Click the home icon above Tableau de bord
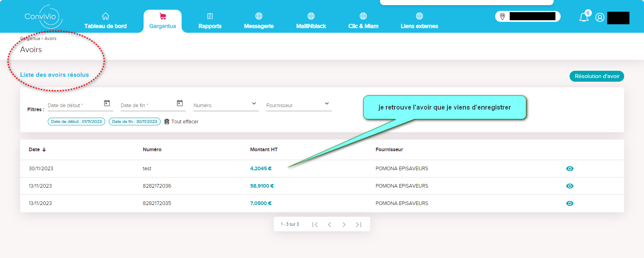This screenshot has height=258, width=644. click(x=106, y=16)
